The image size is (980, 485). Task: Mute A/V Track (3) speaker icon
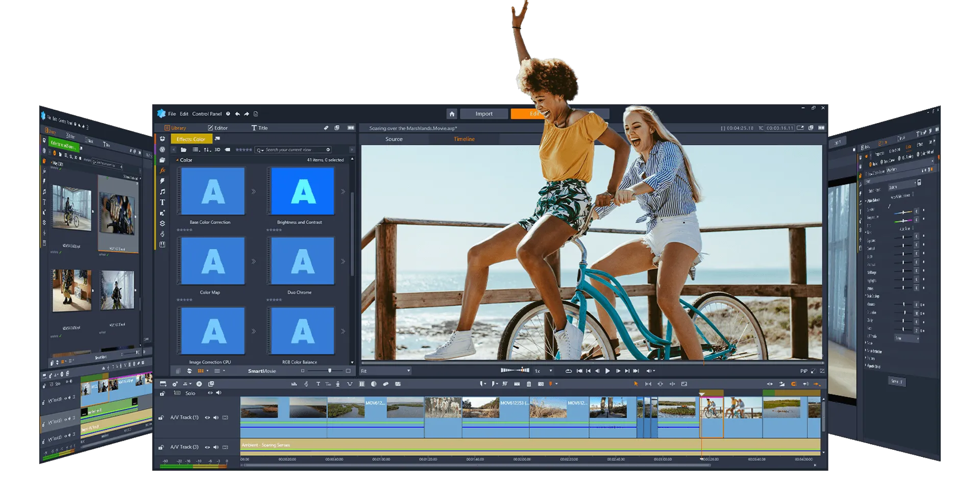coord(216,447)
